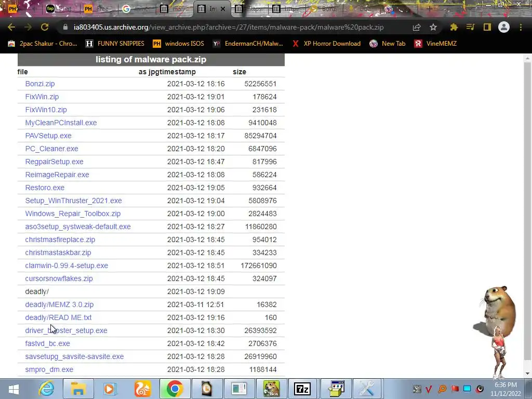Open the EndermanCH/Malw... bookmark

(248, 44)
